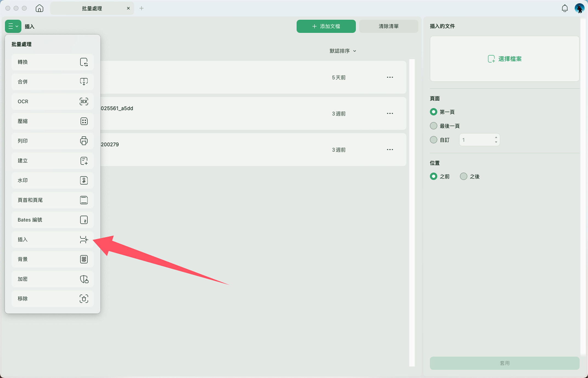Open the 默認排序 sort dropdown
This screenshot has height=378, width=588.
pyautogui.click(x=343, y=51)
